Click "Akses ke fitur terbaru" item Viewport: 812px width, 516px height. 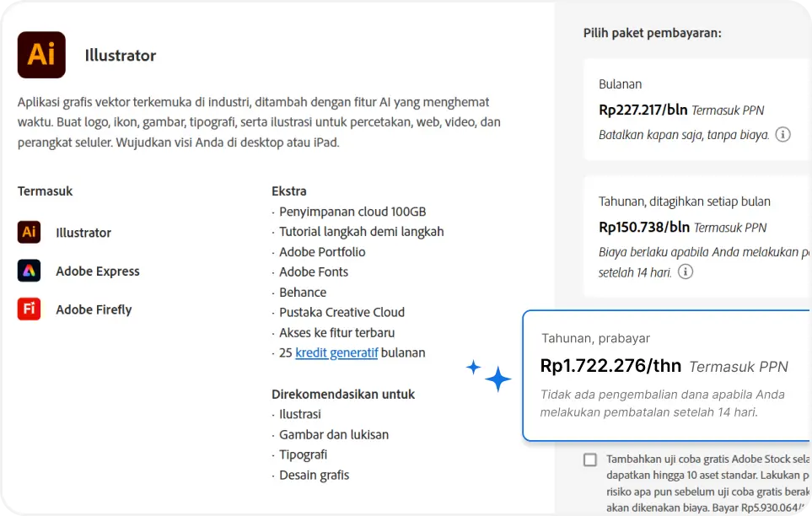coord(337,332)
